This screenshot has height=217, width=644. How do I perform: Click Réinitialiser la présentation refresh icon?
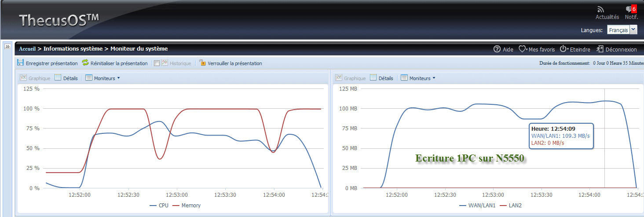pos(85,63)
